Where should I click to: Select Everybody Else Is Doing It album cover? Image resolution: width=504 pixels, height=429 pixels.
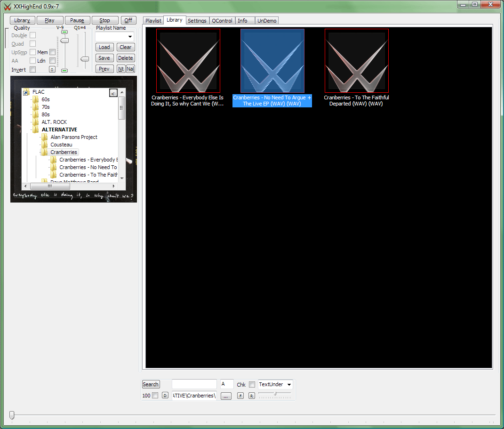(188, 61)
